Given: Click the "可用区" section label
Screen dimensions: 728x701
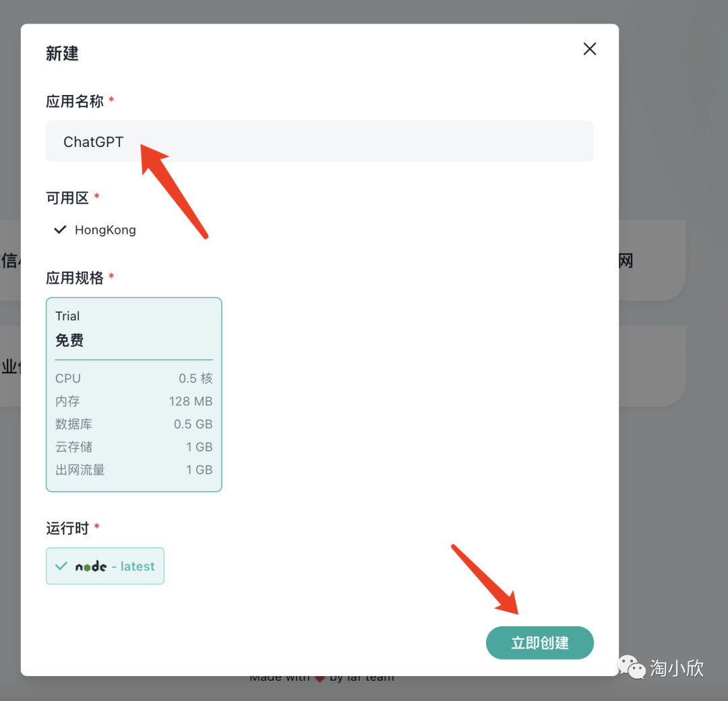Looking at the screenshot, I should 67,198.
